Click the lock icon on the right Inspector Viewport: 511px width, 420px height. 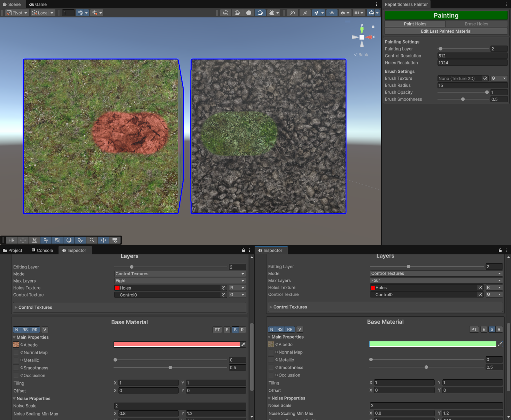pos(500,251)
